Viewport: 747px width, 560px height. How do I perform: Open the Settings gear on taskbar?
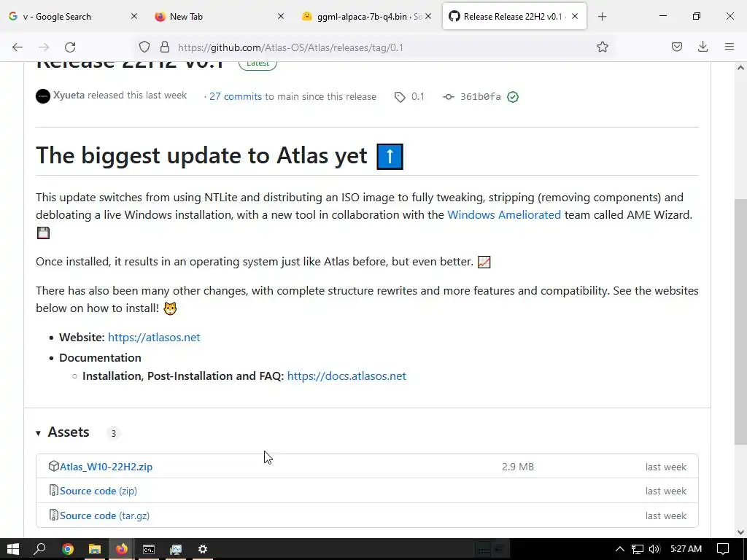(203, 549)
